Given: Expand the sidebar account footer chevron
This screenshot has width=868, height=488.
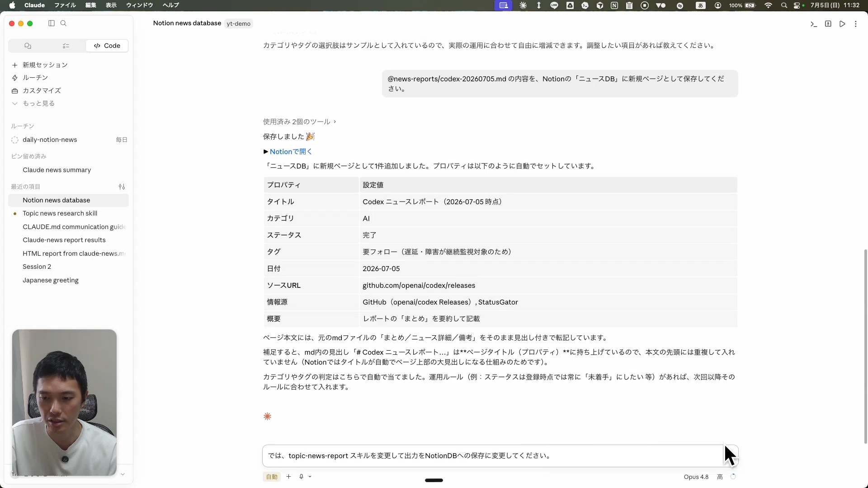Looking at the screenshot, I should pos(123,474).
